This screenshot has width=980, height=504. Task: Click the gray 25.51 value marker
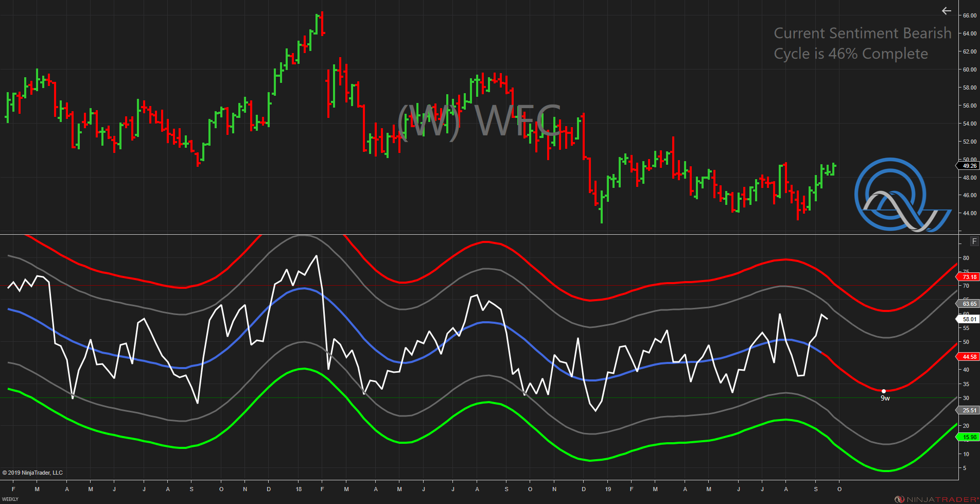click(x=969, y=410)
